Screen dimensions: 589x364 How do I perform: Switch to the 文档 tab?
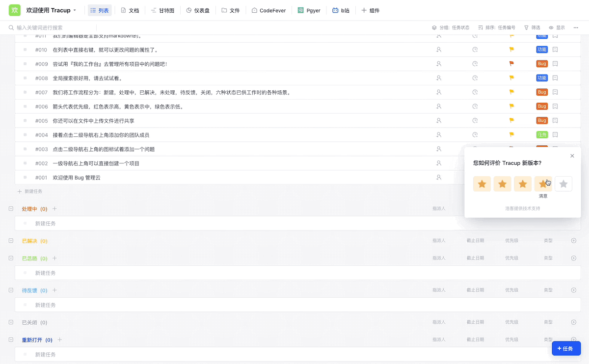[x=130, y=10]
